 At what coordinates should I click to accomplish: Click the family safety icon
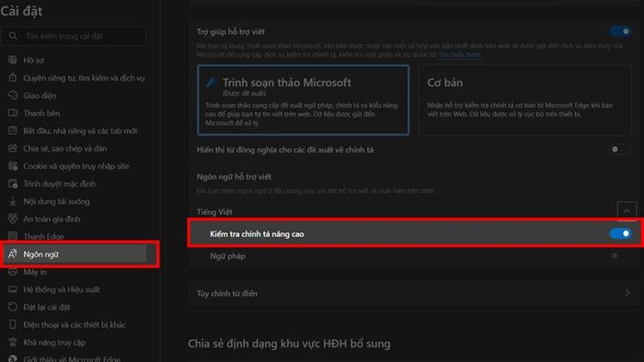point(13,219)
